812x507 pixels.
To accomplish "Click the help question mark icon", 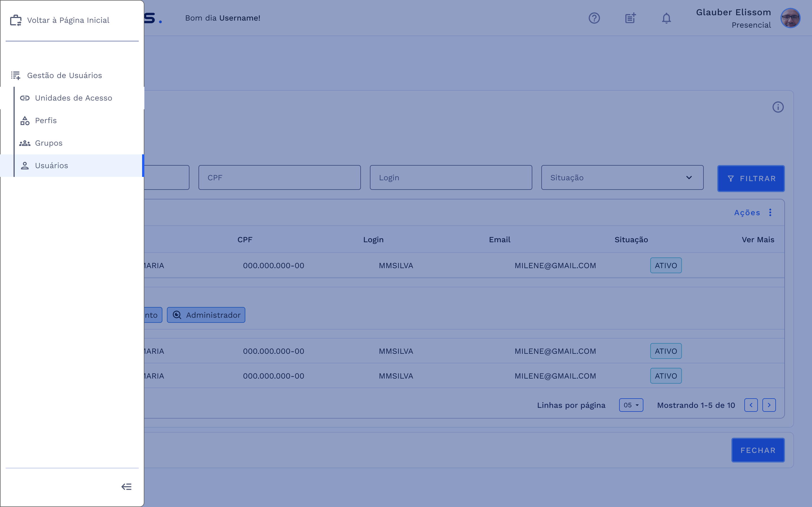I will [594, 18].
